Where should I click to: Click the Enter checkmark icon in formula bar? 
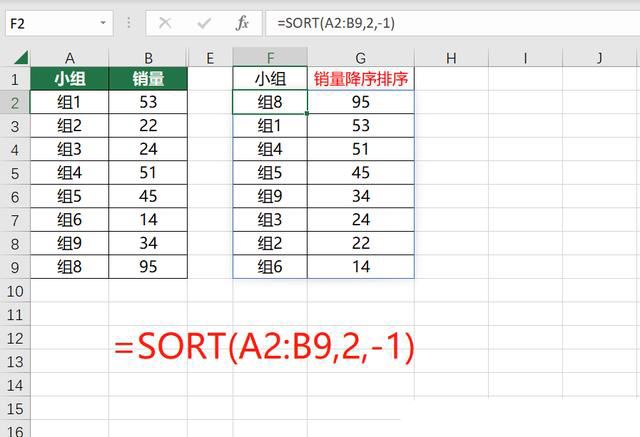tap(203, 23)
